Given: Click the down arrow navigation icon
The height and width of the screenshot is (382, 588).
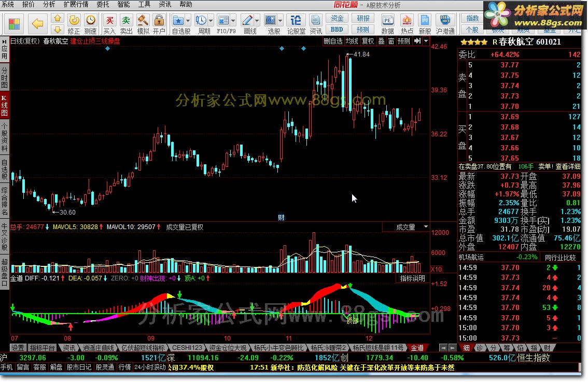Looking at the screenshot, I should coord(58,29).
